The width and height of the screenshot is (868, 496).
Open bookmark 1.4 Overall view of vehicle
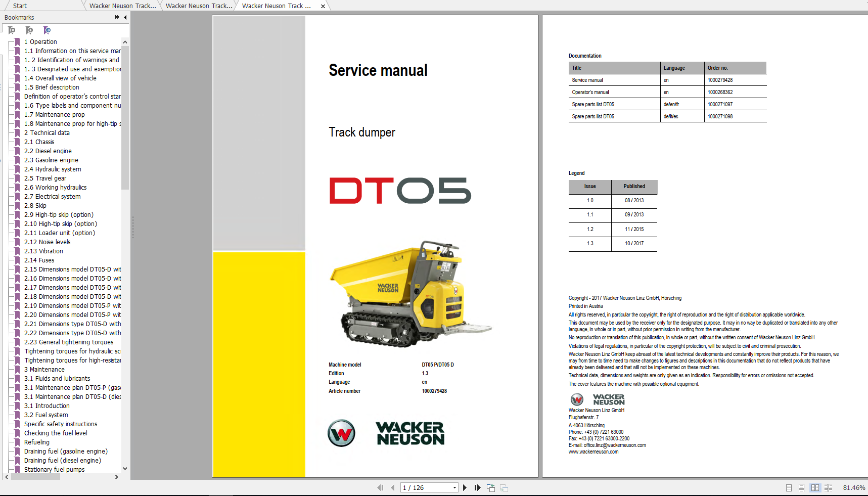point(60,78)
